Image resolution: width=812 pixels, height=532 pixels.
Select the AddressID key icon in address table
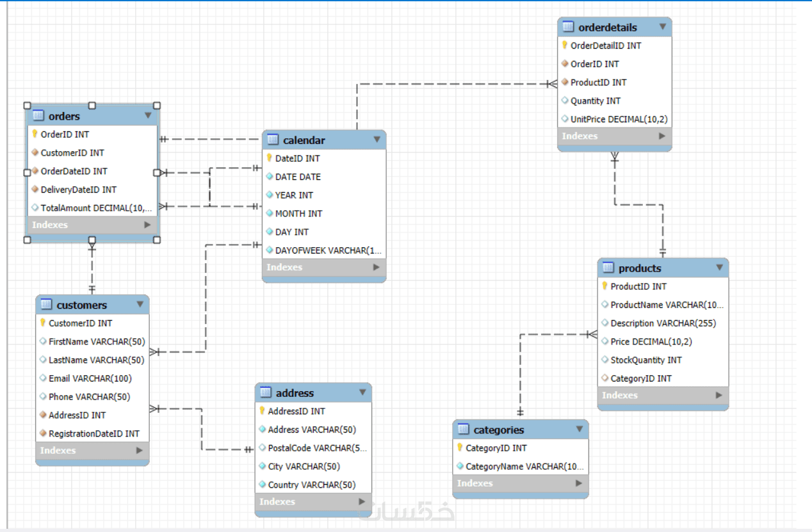[x=263, y=411]
